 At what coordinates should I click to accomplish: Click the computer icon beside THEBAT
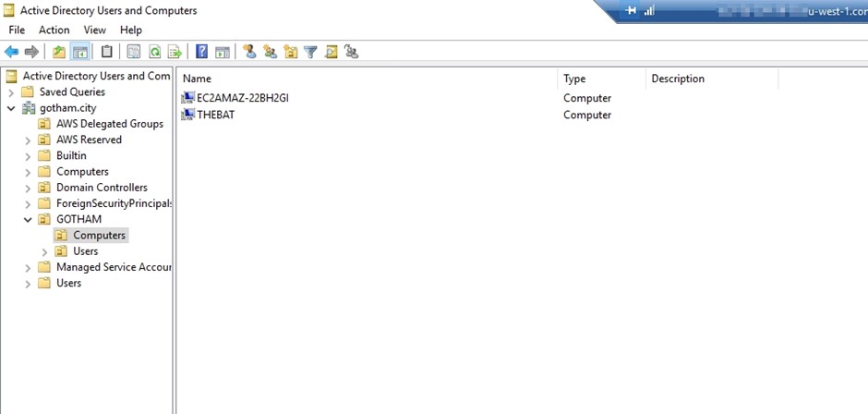pyautogui.click(x=188, y=115)
